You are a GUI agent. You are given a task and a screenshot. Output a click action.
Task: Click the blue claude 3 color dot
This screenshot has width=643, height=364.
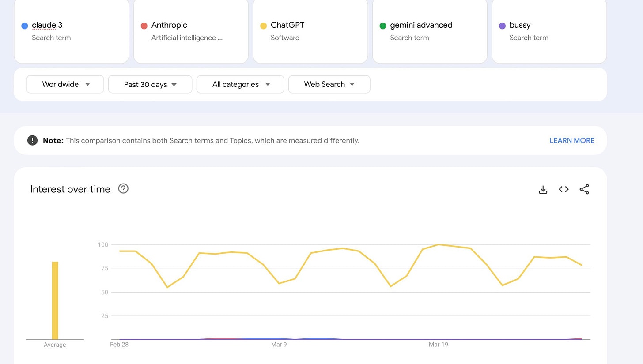pyautogui.click(x=25, y=26)
